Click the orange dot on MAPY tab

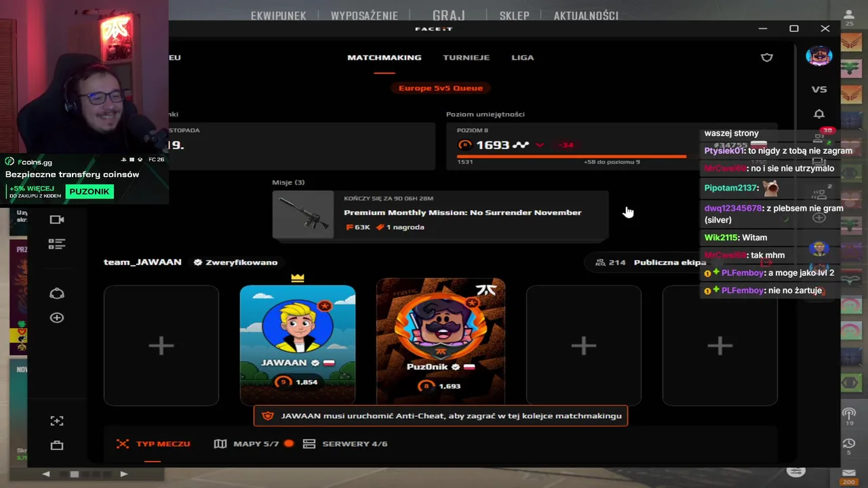click(x=289, y=444)
